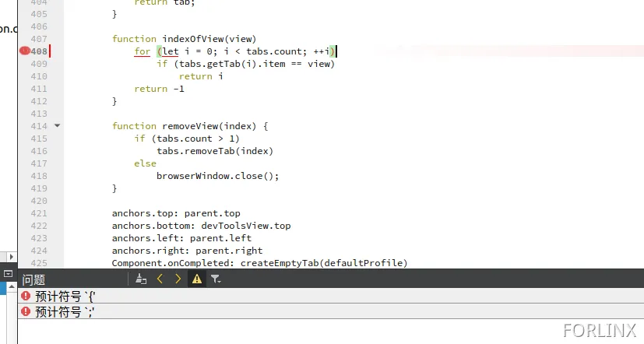Select the second error, expecting ';'
The width and height of the screenshot is (644, 344).
[x=65, y=311]
